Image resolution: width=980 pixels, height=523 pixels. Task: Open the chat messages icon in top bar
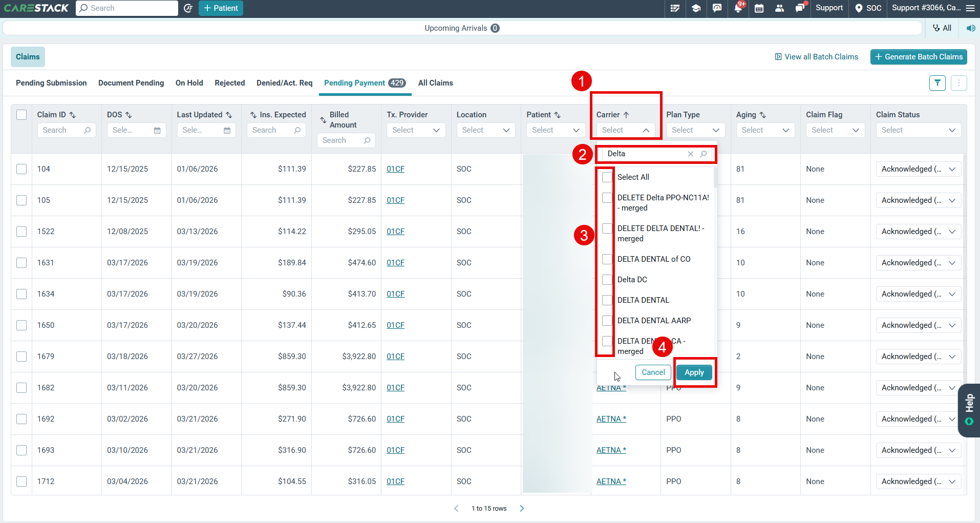pos(800,8)
